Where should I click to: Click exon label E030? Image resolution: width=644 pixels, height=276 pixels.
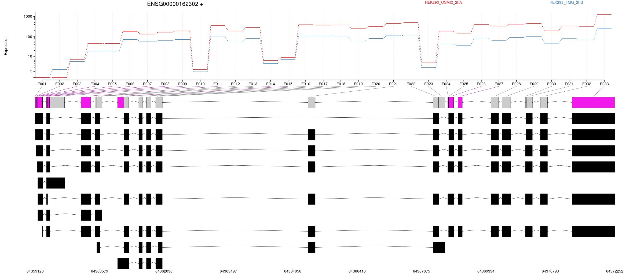[551, 84]
